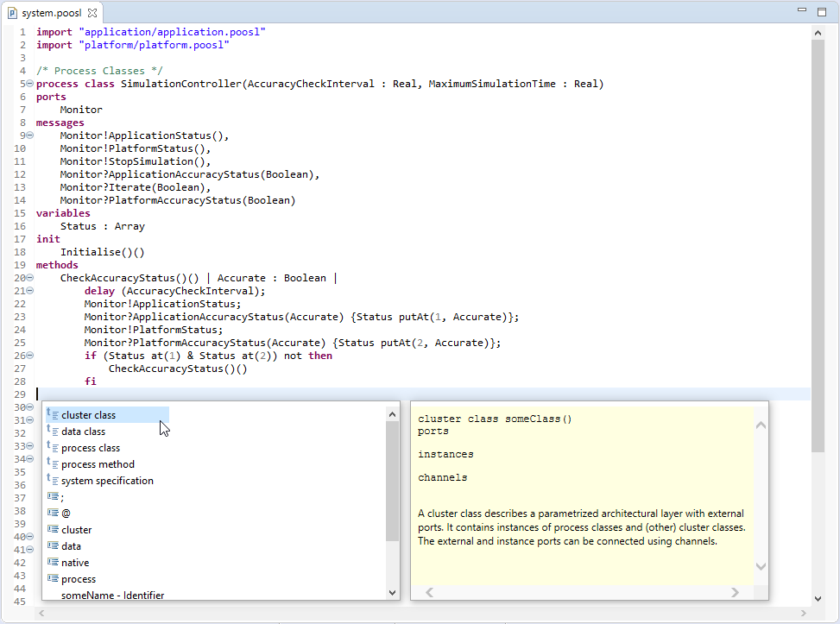Collapse the fold at line 33
The width and height of the screenshot is (840, 624).
pos(30,445)
